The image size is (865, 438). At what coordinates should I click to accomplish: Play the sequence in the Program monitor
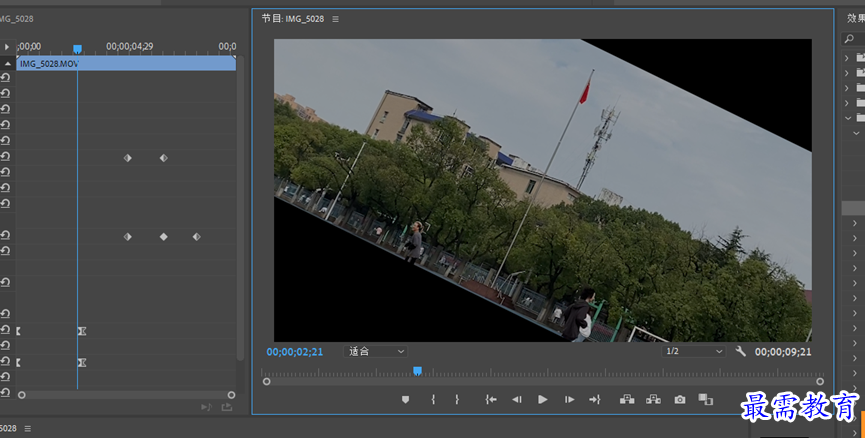(x=543, y=399)
